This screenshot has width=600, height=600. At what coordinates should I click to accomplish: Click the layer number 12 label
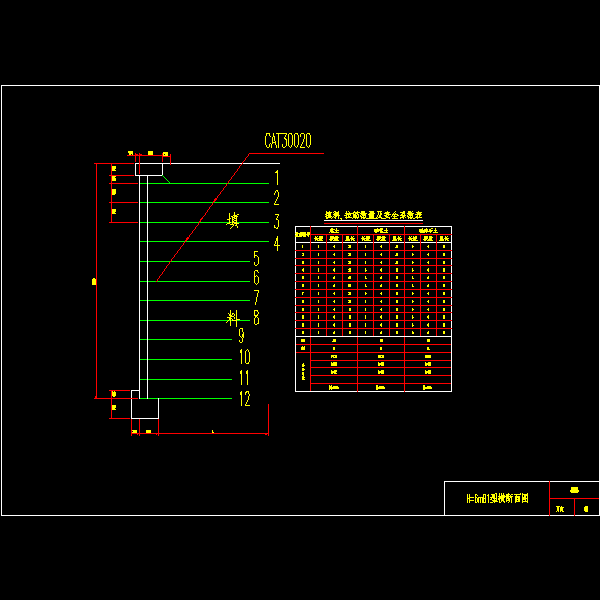point(245,399)
